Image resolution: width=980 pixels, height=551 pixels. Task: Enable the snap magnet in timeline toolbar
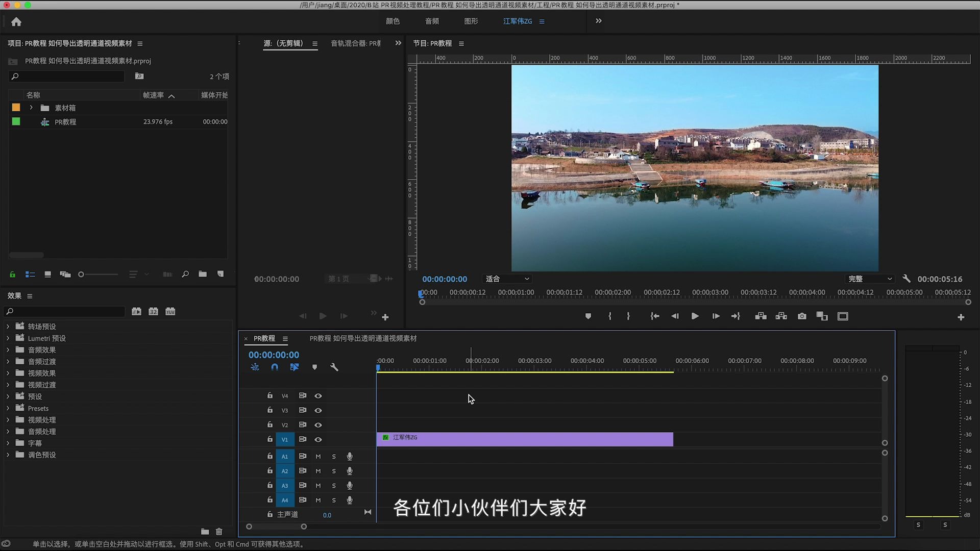pyautogui.click(x=275, y=367)
